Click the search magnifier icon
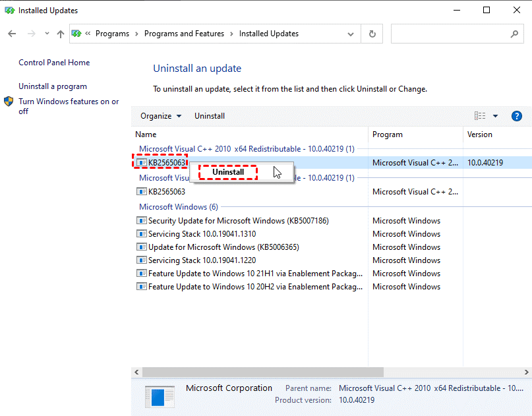This screenshot has width=532, height=416. tap(514, 34)
